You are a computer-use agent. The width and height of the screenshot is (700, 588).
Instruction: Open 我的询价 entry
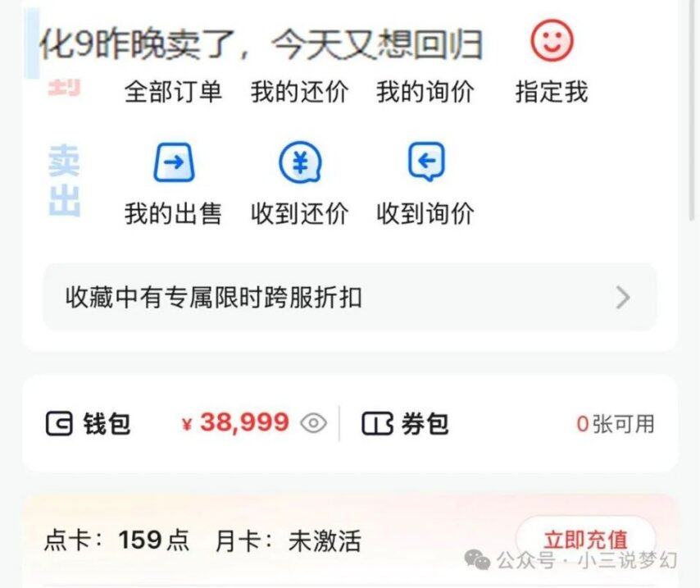pos(425,92)
